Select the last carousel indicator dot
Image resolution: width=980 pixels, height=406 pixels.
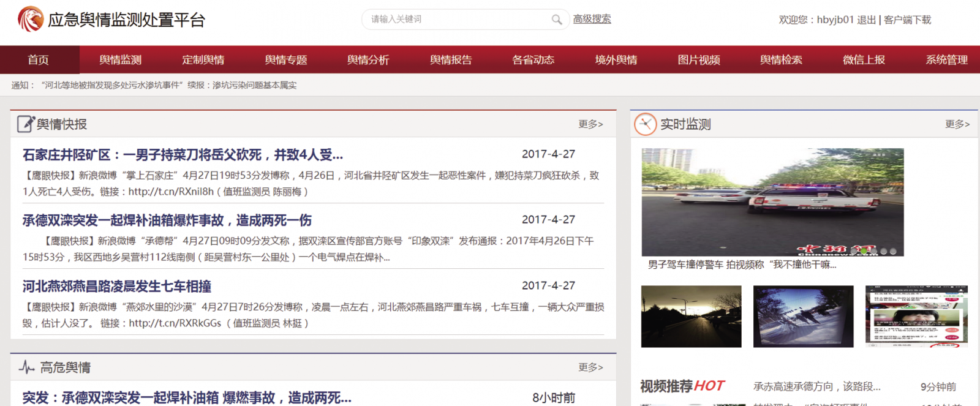tap(892, 251)
